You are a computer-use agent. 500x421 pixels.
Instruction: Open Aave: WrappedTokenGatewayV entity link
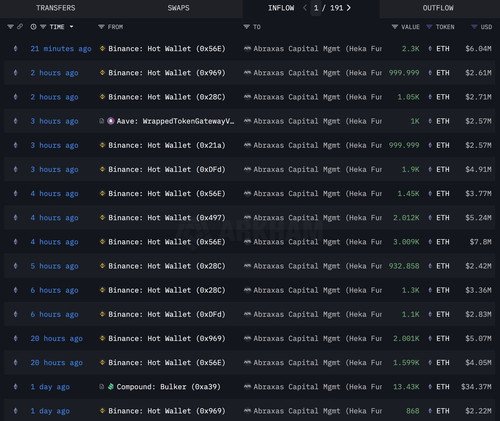point(175,121)
